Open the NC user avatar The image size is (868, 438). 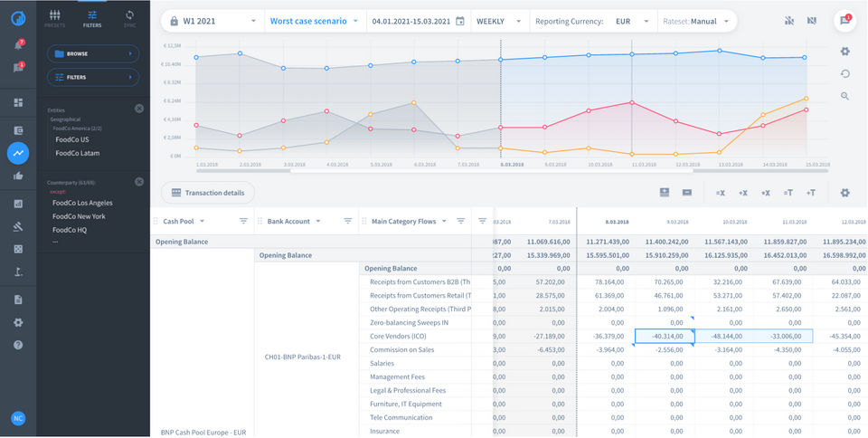click(x=18, y=419)
